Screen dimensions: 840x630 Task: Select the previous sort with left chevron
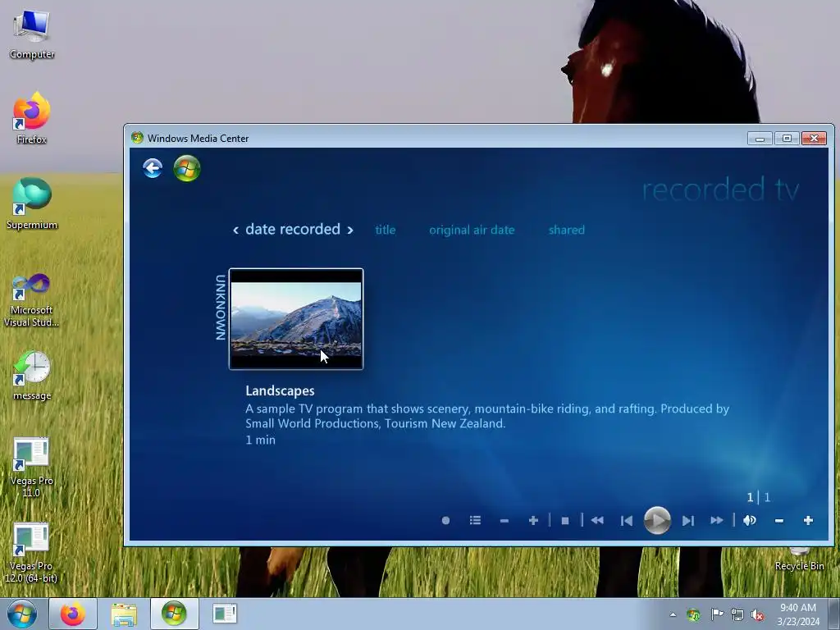coord(235,231)
